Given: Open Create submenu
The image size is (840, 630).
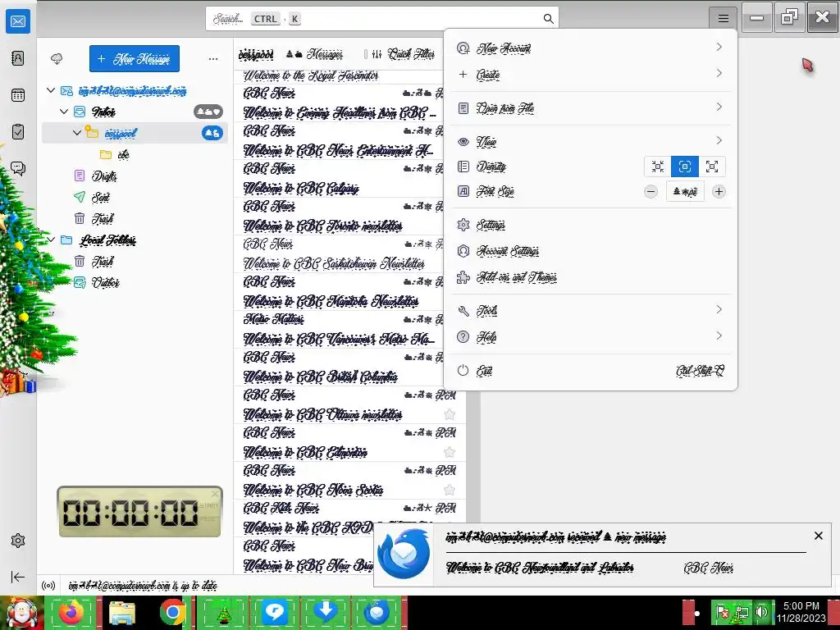Looking at the screenshot, I should 591,75.
